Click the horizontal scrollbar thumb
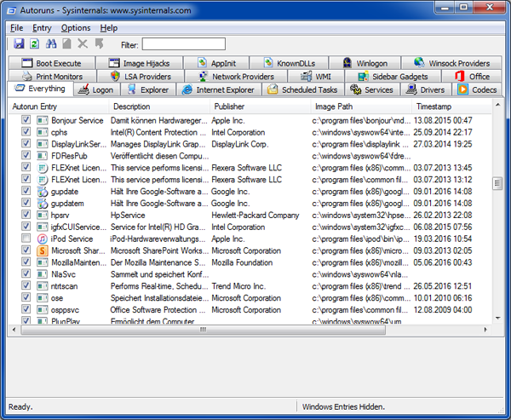Image resolution: width=511 pixels, height=420 pixels. tap(203, 330)
